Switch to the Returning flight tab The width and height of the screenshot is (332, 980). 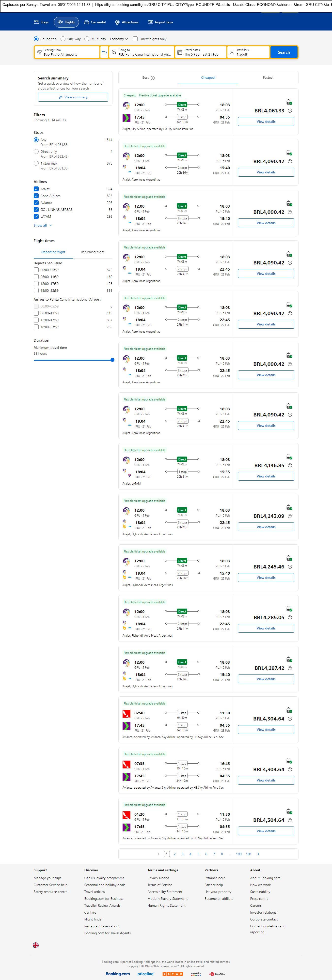pos(93,252)
